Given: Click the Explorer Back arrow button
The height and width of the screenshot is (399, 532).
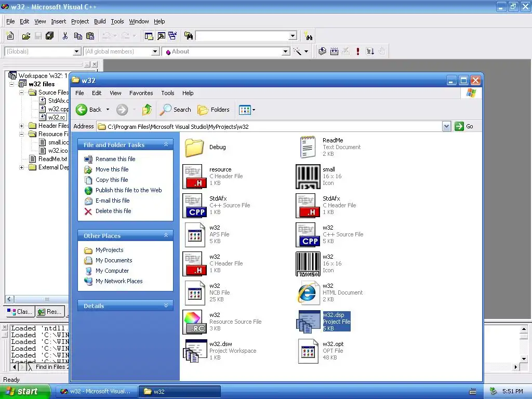Looking at the screenshot, I should click(89, 110).
